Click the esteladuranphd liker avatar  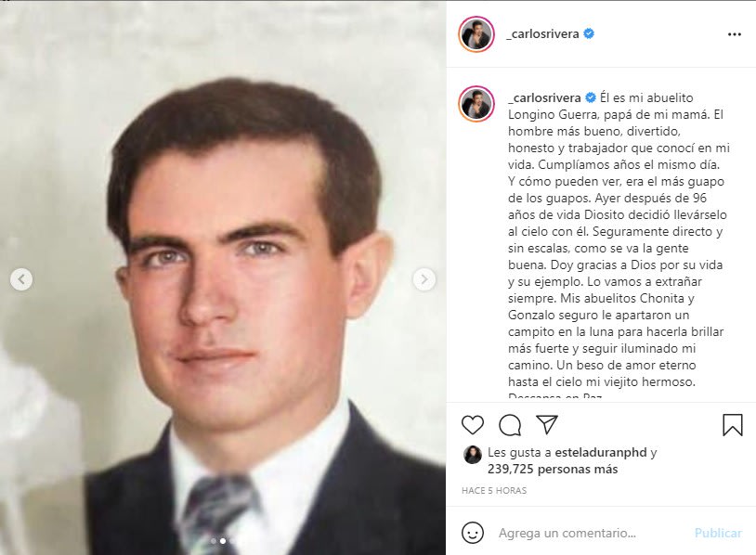tap(473, 455)
